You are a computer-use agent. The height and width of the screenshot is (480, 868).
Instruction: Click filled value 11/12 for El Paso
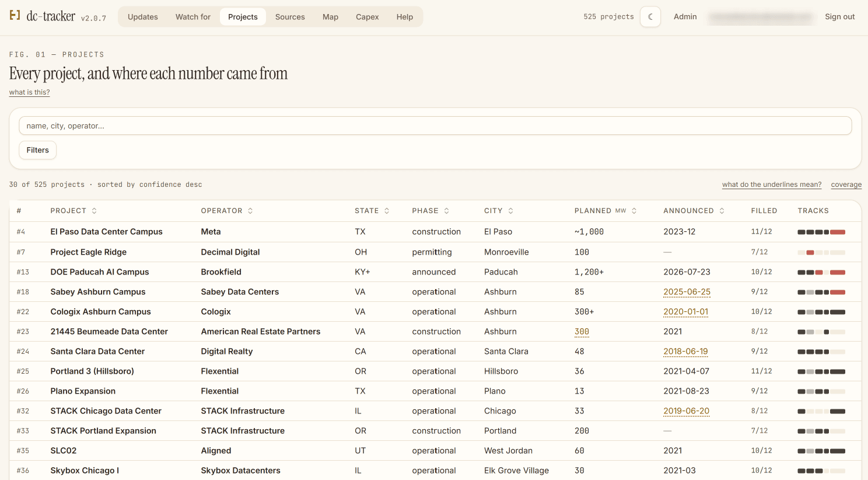[761, 232]
